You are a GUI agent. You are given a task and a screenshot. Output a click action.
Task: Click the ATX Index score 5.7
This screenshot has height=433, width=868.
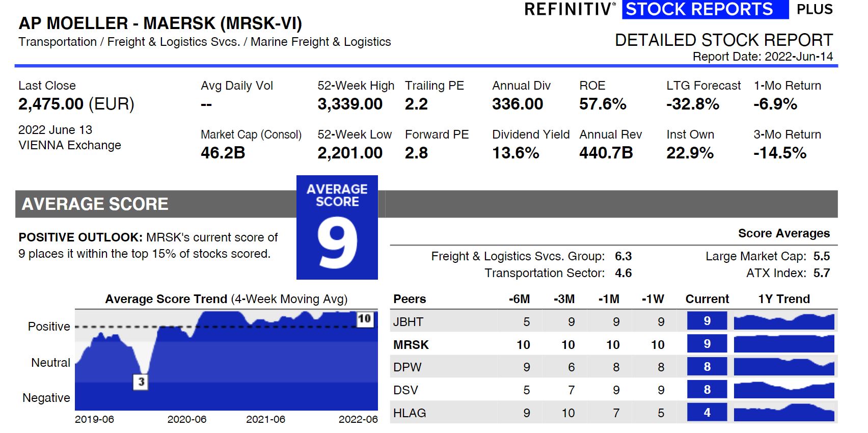pos(822,273)
